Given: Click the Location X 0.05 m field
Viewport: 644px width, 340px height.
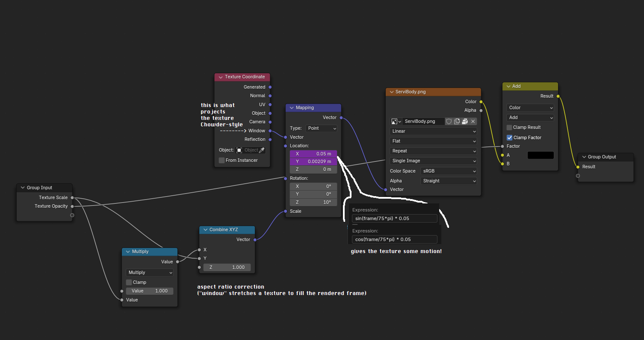Looking at the screenshot, I should point(313,154).
